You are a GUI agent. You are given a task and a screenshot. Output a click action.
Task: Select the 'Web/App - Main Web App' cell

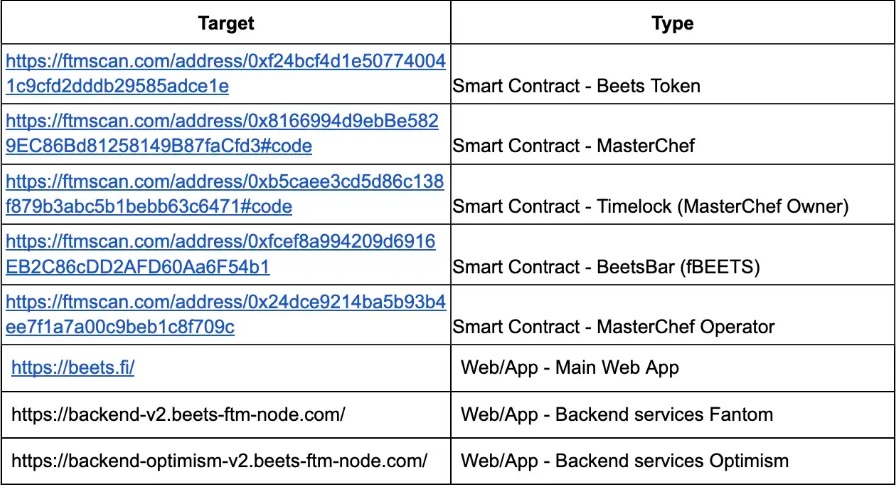tap(673, 368)
